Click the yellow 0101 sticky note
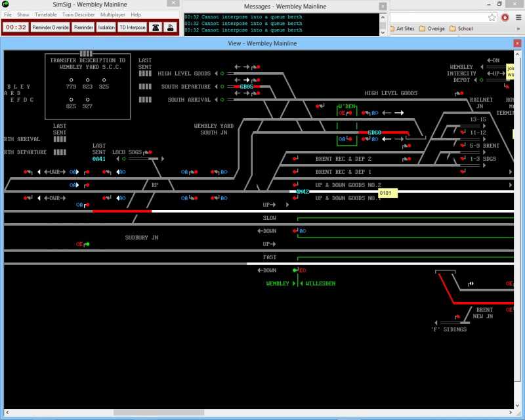 (388, 193)
